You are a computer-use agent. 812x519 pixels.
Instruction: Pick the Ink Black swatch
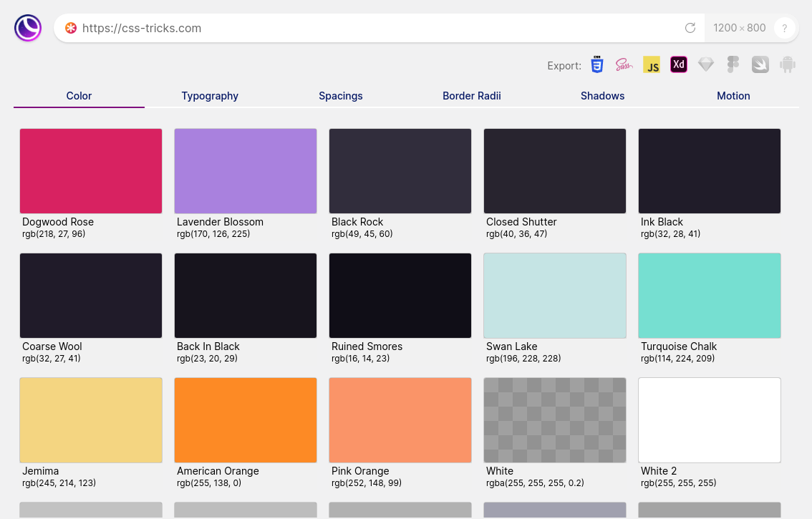(710, 171)
